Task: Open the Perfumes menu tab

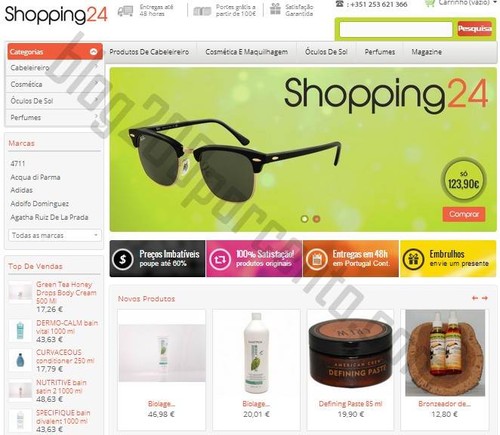Action: pos(380,52)
